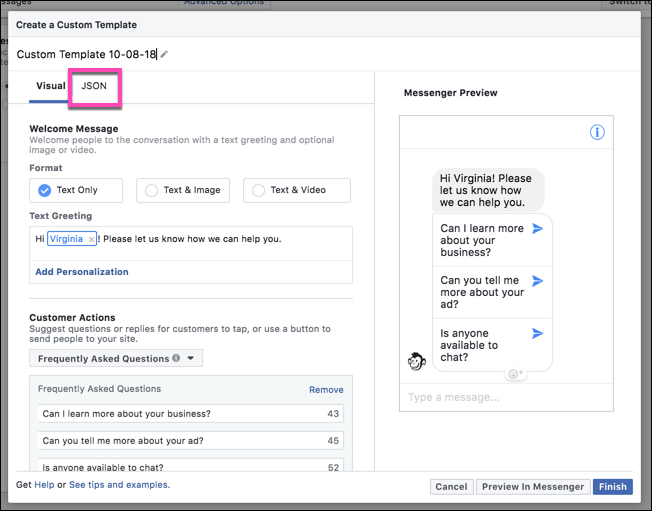Click the emoji reaction icon in preview
Image resolution: width=652 pixels, height=511 pixels.
516,373
